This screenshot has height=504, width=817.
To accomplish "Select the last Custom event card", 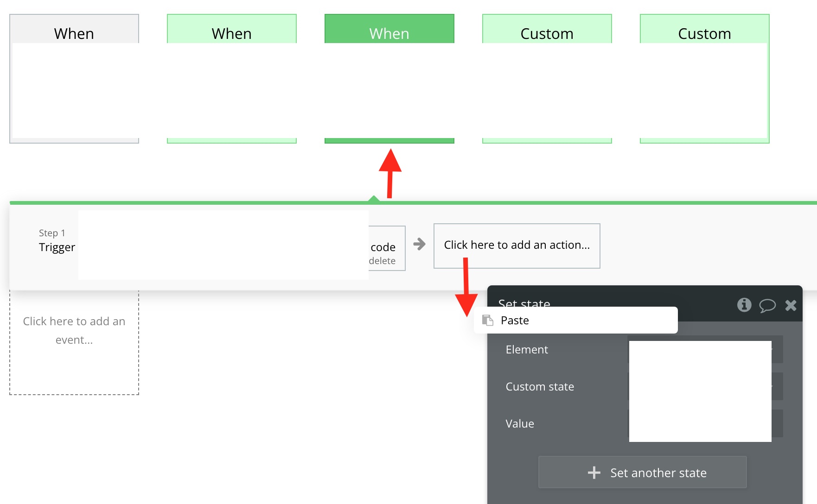I will [x=705, y=79].
